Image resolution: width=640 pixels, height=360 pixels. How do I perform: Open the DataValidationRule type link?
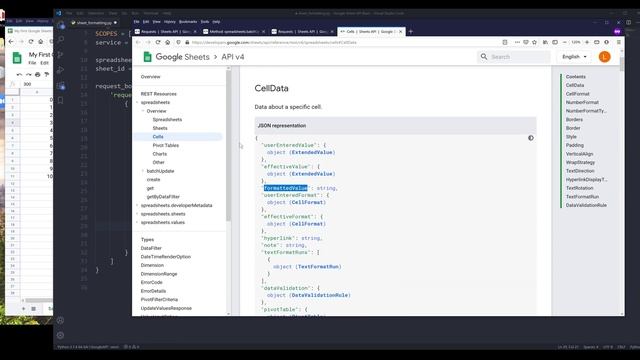click(x=320, y=295)
